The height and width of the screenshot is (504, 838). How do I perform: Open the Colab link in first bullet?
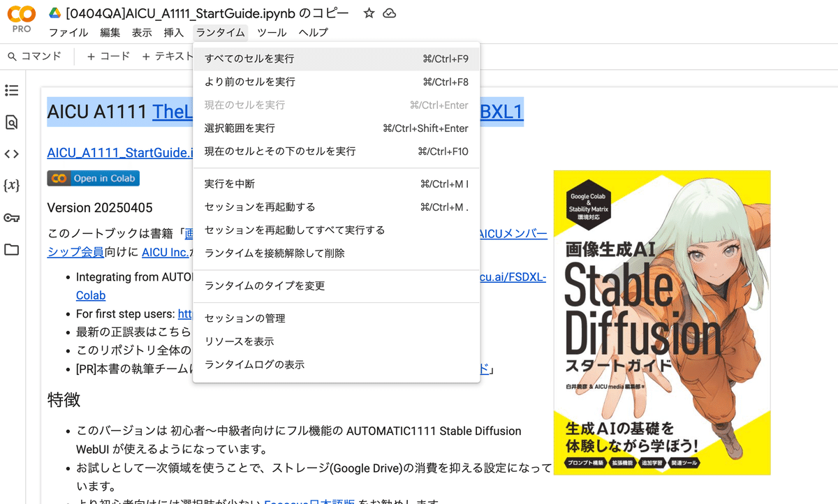(91, 295)
